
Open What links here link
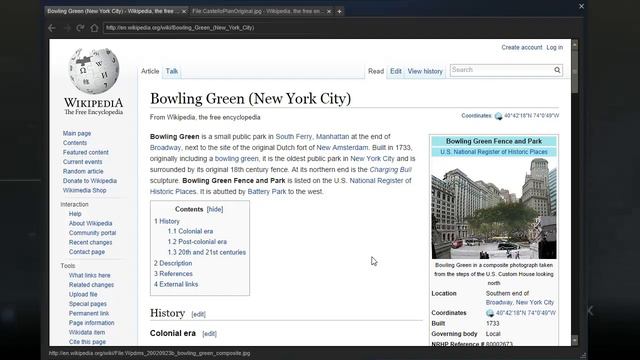[89, 276]
